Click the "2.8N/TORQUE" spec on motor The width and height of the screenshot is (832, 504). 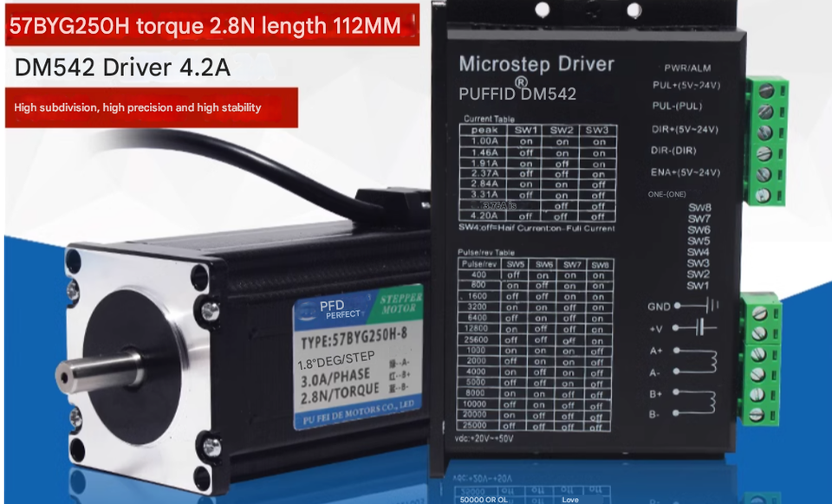tap(340, 394)
